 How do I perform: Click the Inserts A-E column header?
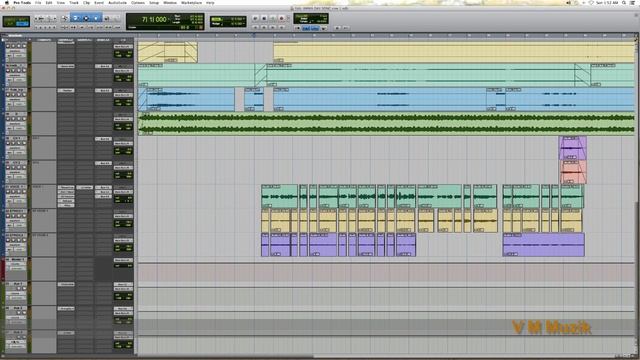click(x=66, y=40)
